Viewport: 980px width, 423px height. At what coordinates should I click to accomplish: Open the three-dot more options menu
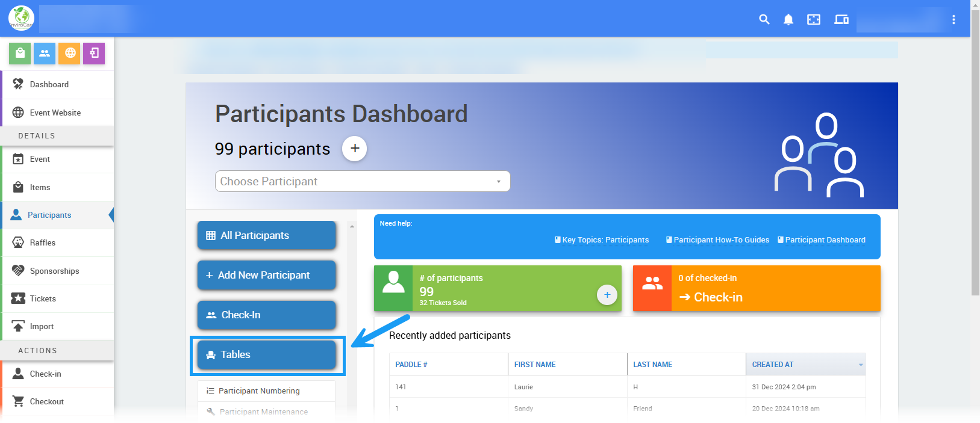953,19
